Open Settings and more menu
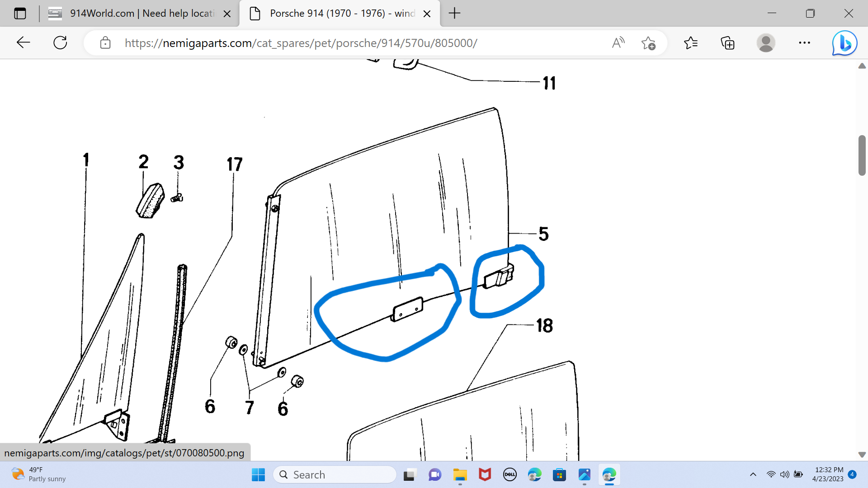Viewport: 868px width, 488px height. pyautogui.click(x=804, y=43)
